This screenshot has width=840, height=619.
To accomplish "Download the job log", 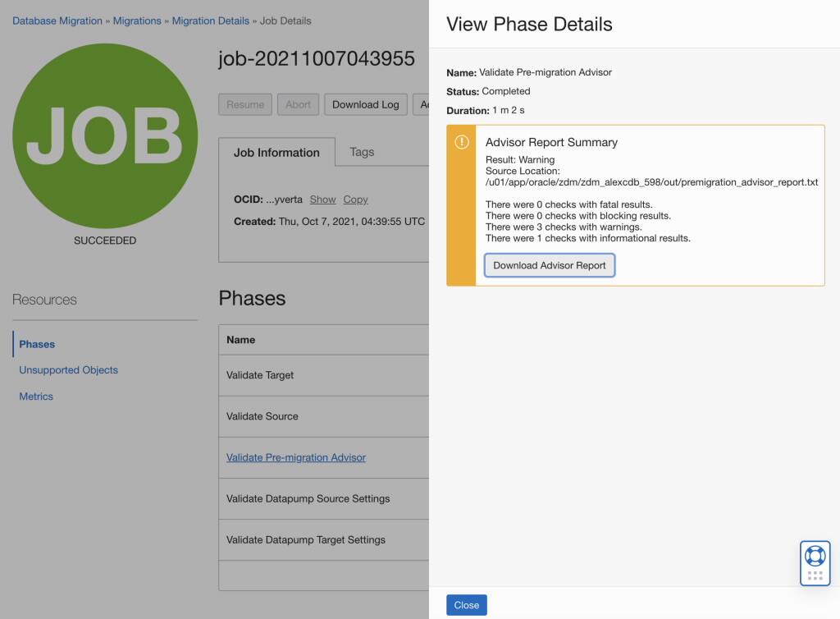I will pyautogui.click(x=365, y=104).
